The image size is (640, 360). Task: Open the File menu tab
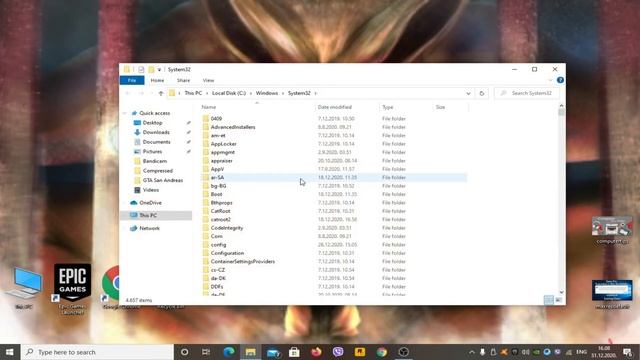(132, 80)
